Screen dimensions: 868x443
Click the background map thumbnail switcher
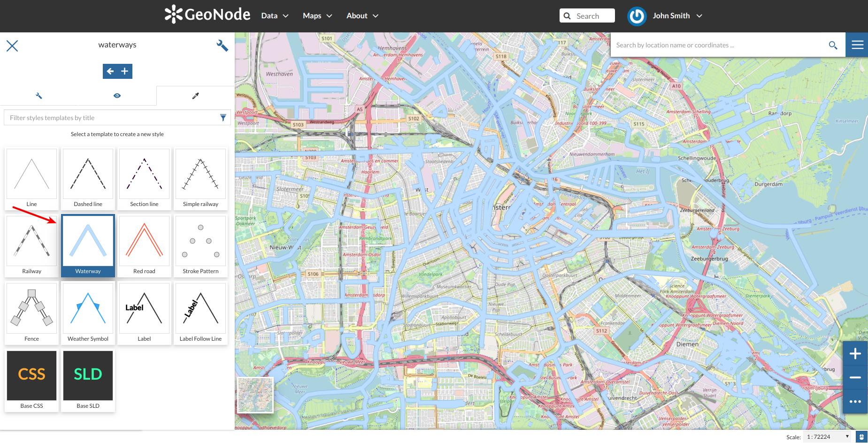[255, 395]
